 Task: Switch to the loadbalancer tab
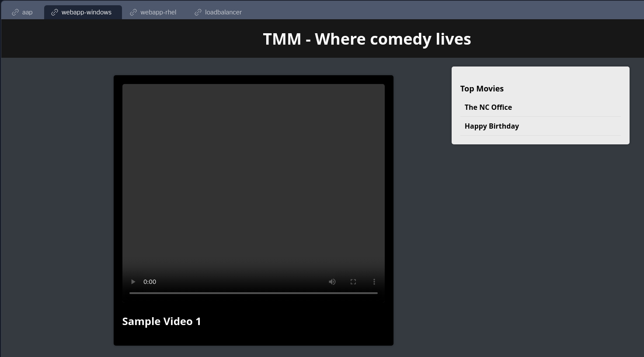218,12
